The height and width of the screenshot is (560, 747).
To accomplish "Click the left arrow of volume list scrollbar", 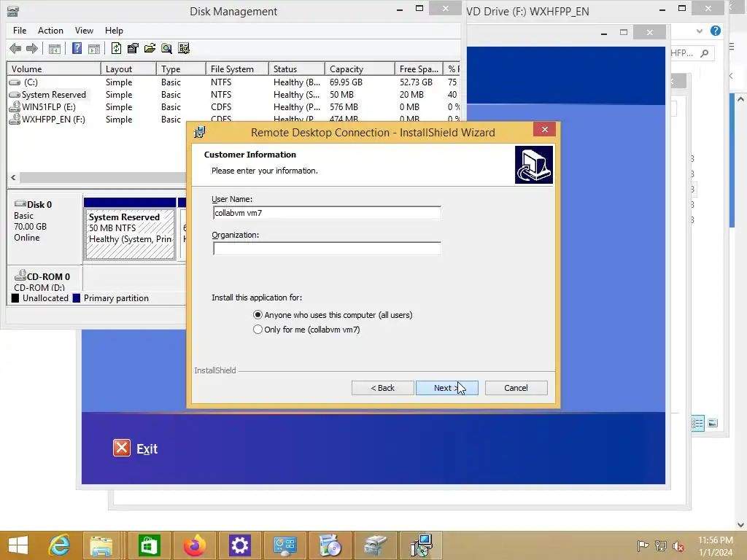I will [x=13, y=178].
